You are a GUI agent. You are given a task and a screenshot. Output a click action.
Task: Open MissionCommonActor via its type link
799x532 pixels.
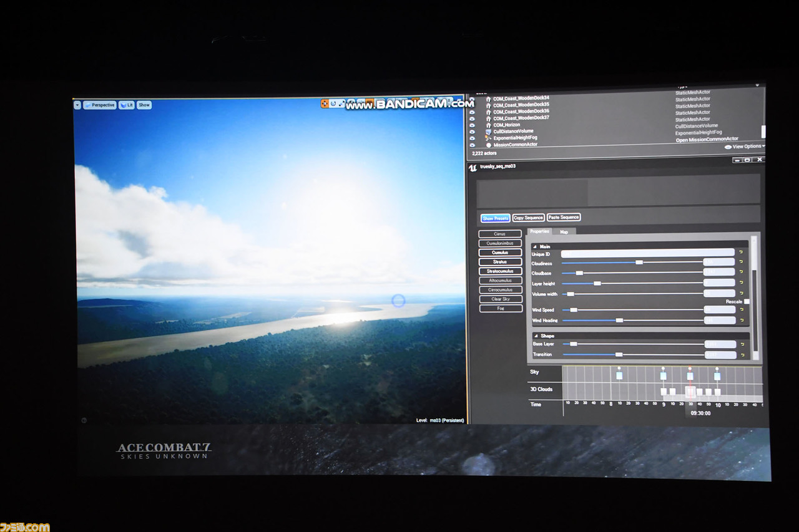707,140
